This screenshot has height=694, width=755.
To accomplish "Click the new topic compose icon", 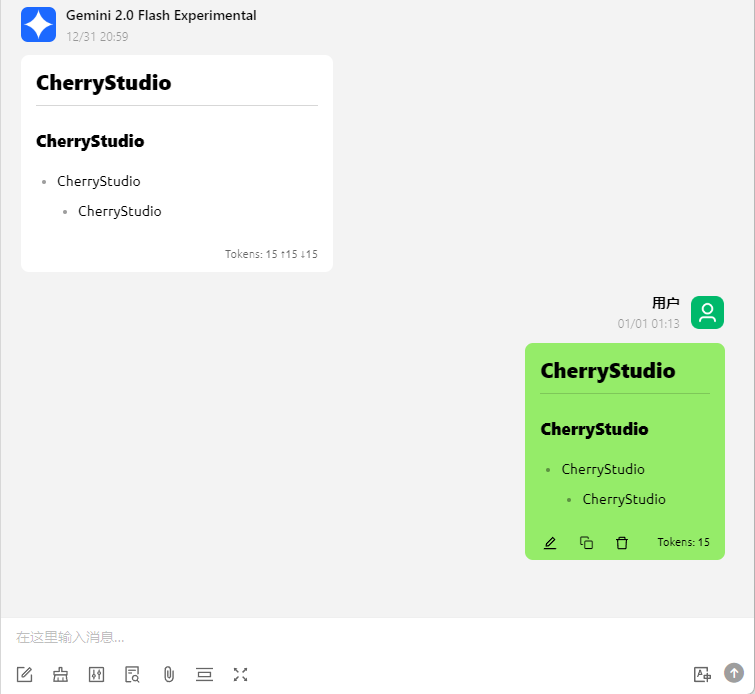I will click(25, 674).
